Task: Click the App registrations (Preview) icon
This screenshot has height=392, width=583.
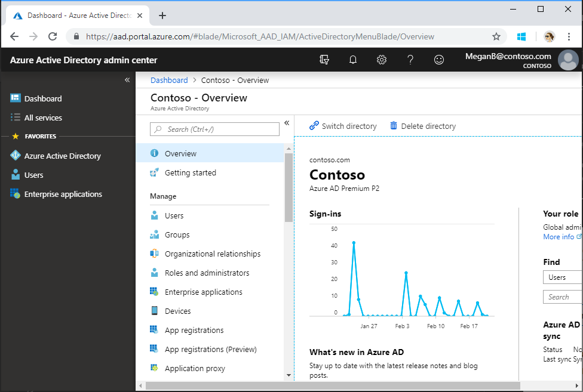Action: click(154, 348)
